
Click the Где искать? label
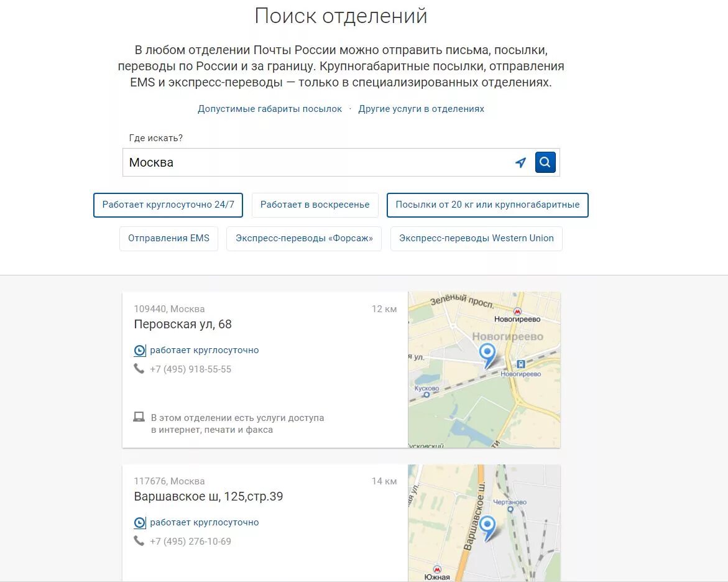(155, 138)
